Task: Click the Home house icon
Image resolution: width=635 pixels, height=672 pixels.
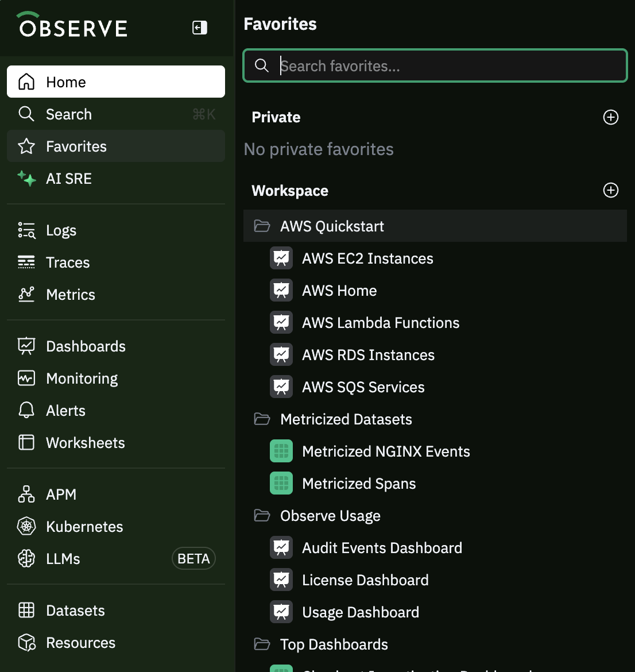Action: tap(26, 82)
